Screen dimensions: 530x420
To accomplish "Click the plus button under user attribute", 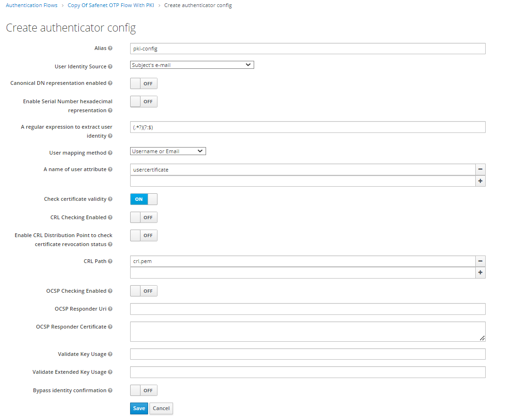I will (x=480, y=181).
